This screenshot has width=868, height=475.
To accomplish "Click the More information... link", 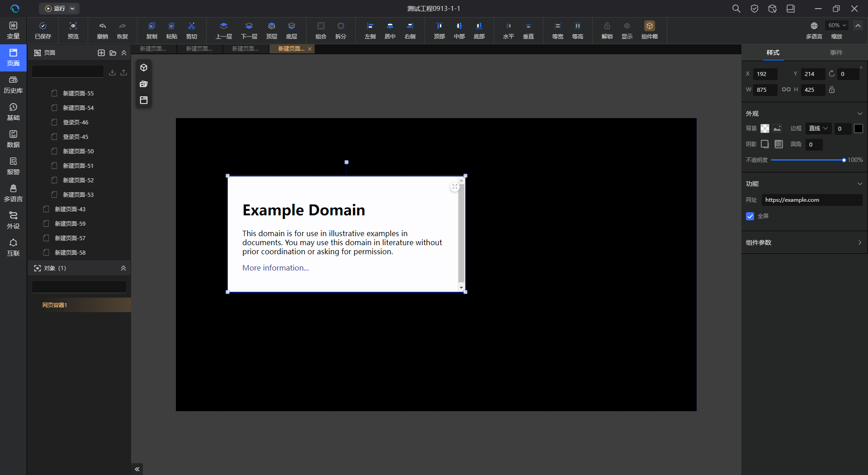I will [x=275, y=268].
